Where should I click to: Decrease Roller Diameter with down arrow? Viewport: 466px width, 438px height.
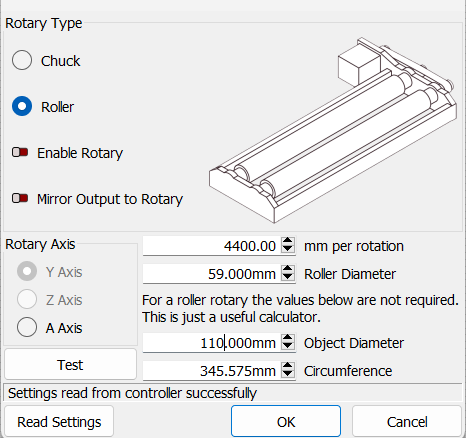point(288,278)
